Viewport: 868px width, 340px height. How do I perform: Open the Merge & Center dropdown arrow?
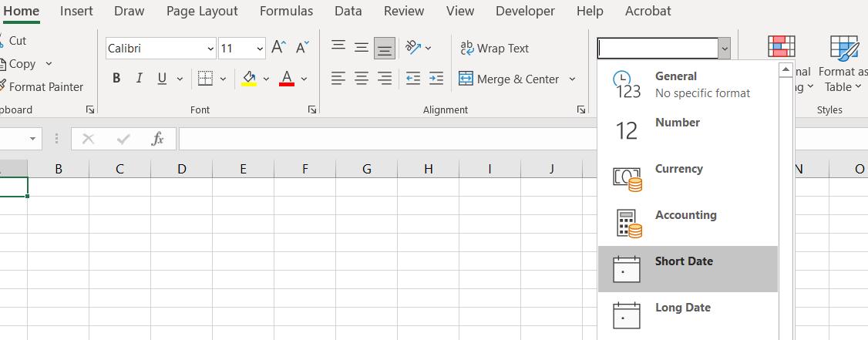(572, 79)
